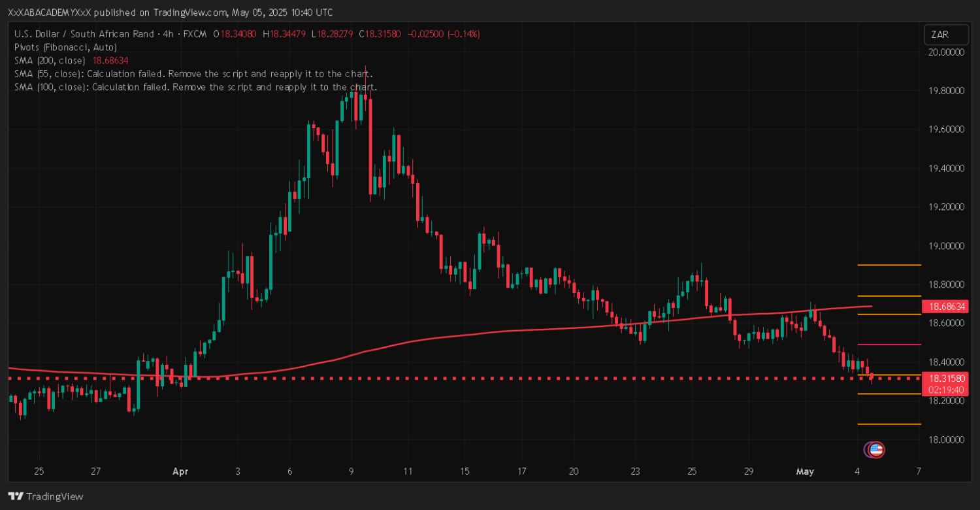This screenshot has width=980, height=510.
Task: Select the SMA (55, close) error message
Action: (x=193, y=74)
